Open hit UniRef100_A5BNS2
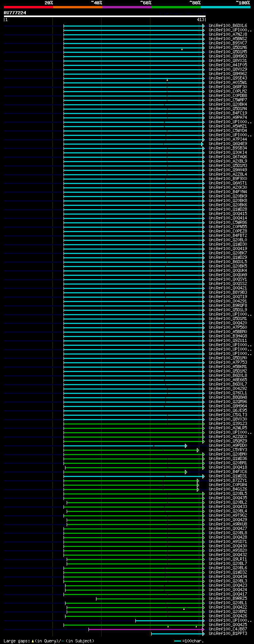Viewport: 254px width, 644px height. tap(228, 39)
